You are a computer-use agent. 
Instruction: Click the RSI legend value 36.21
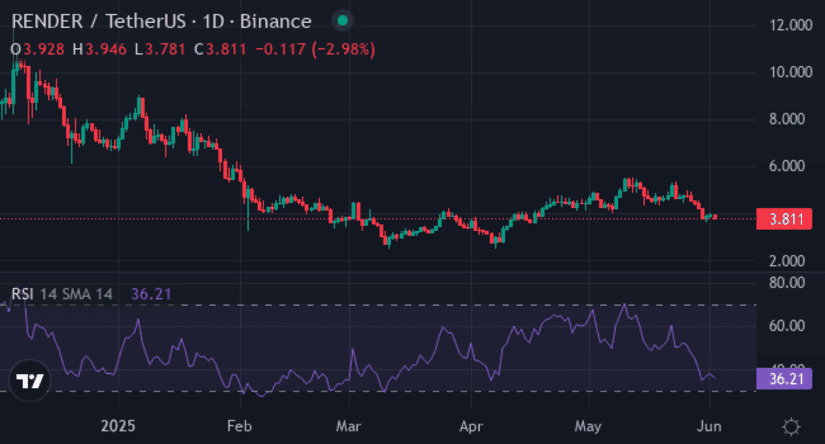[x=151, y=294]
